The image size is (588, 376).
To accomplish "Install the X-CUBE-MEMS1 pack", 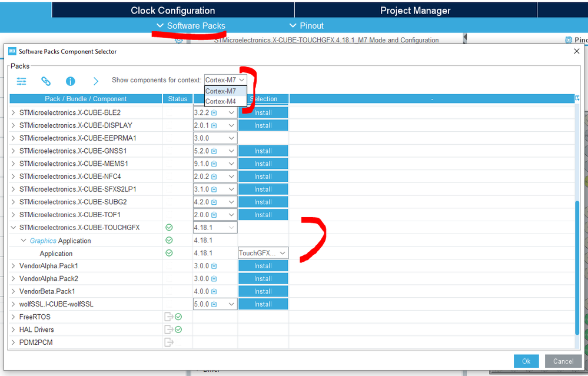I will pyautogui.click(x=263, y=164).
